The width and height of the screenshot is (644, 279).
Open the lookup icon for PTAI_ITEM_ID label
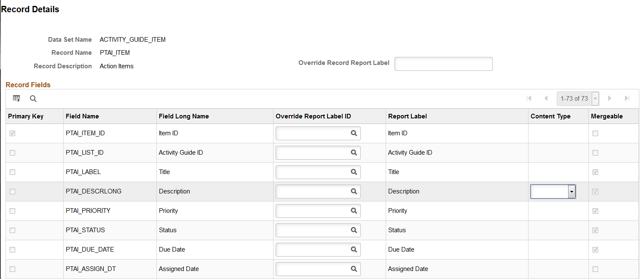(x=354, y=133)
